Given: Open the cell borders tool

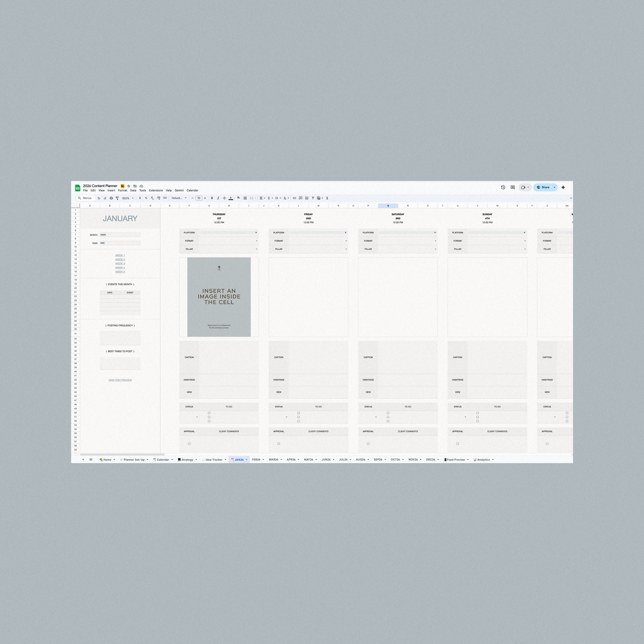Looking at the screenshot, I should coord(245,198).
